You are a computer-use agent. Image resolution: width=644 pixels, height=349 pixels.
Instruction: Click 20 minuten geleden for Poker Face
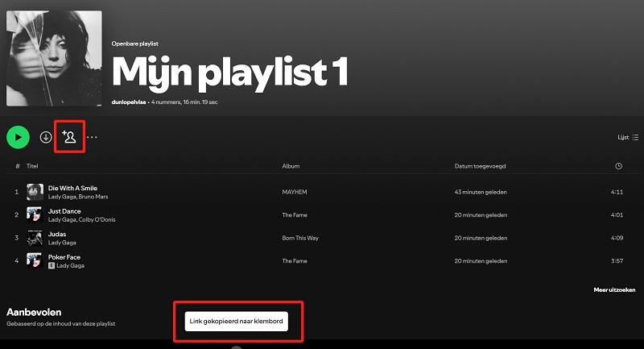(x=481, y=261)
